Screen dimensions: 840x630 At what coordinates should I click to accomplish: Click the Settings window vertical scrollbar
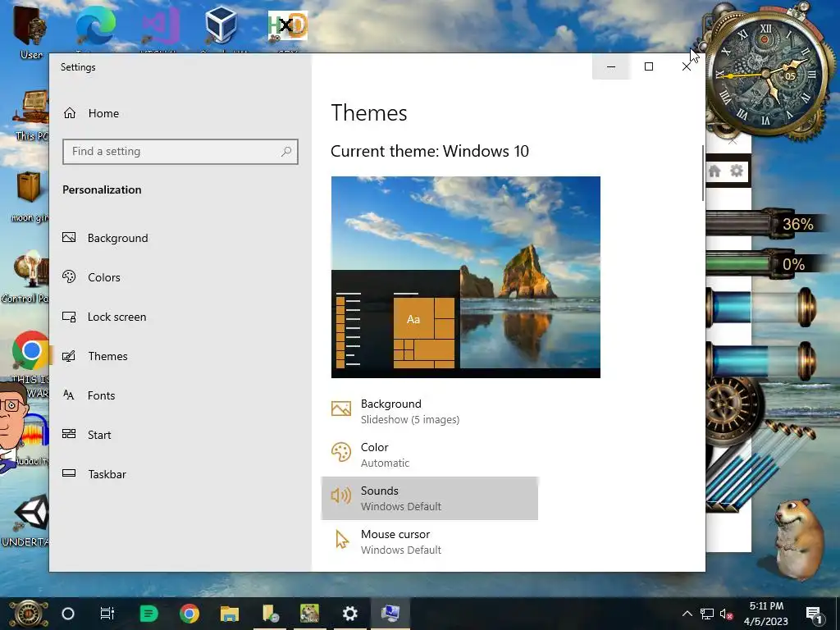click(x=703, y=173)
